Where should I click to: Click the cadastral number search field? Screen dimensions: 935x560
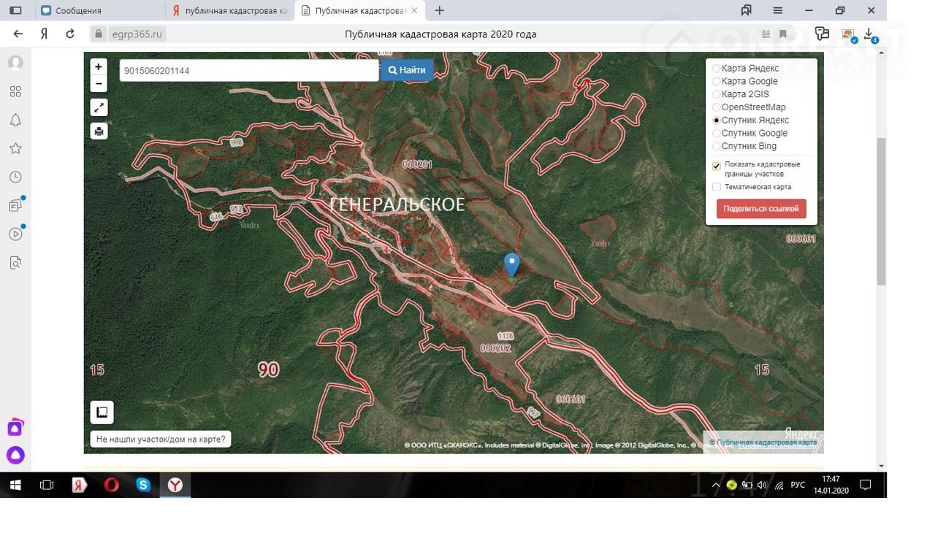248,71
